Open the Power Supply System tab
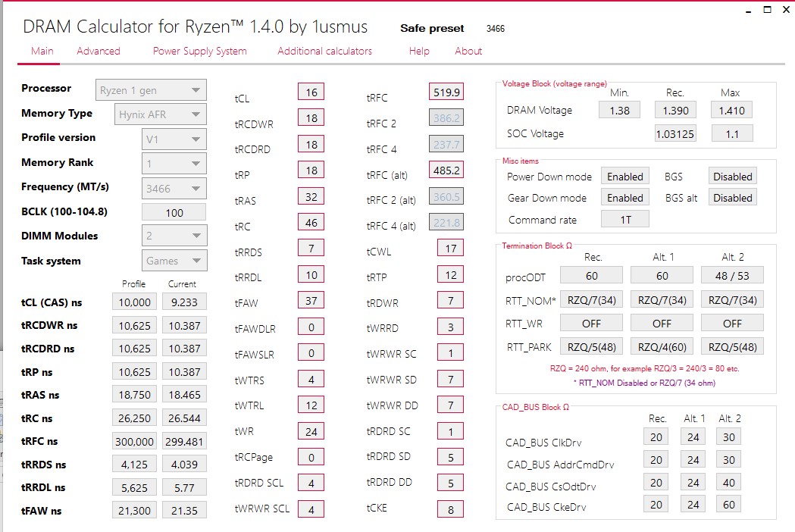This screenshot has height=532, width=795. pos(200,52)
